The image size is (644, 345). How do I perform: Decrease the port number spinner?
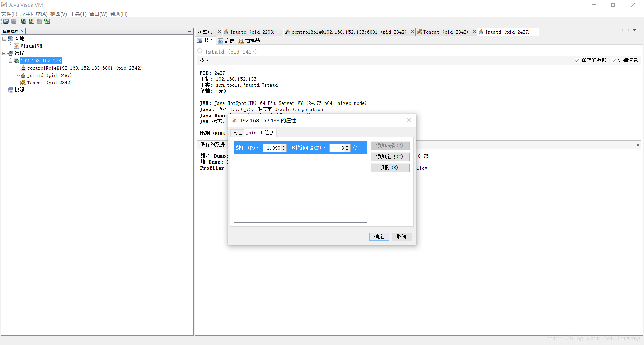[284, 150]
